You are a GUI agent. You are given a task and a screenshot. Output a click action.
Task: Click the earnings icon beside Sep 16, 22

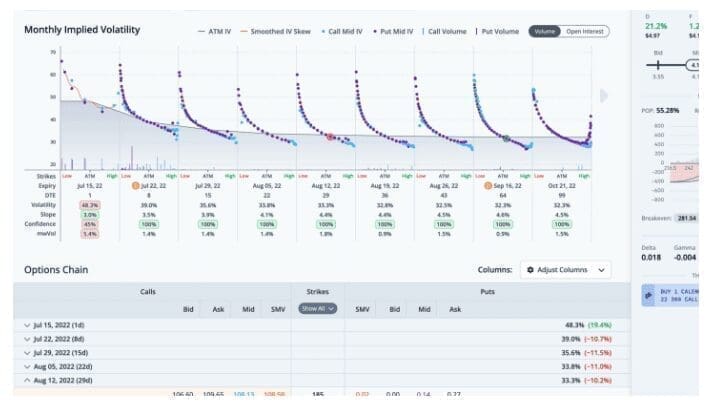pyautogui.click(x=489, y=186)
